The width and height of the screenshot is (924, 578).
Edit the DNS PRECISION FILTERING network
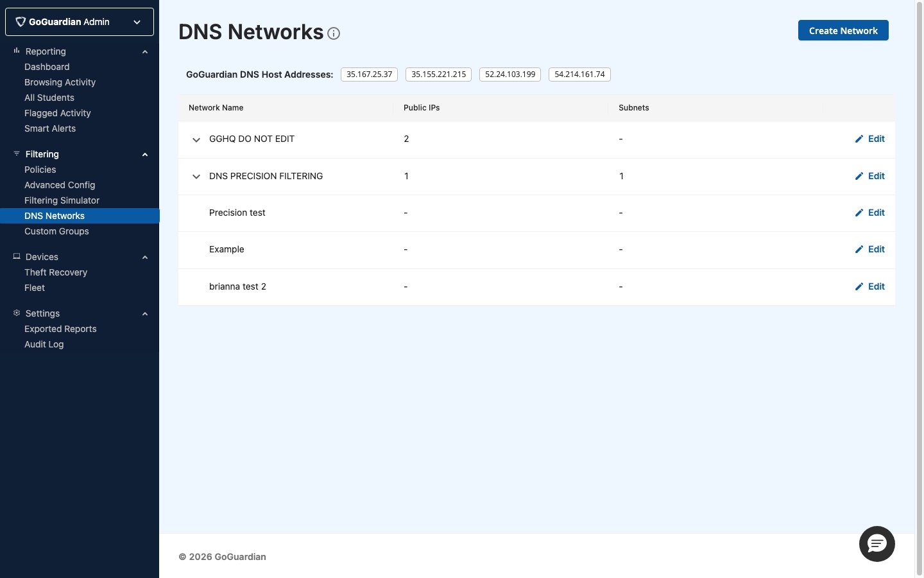pos(870,176)
